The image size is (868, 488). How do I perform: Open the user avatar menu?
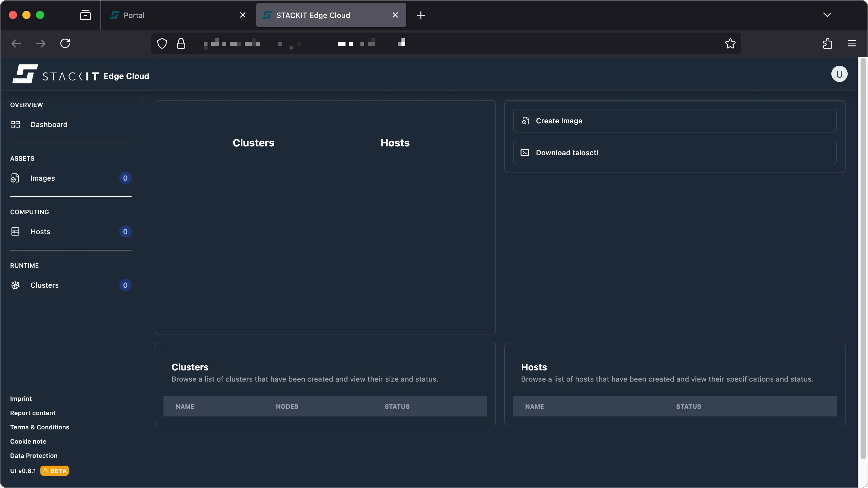[x=839, y=74]
